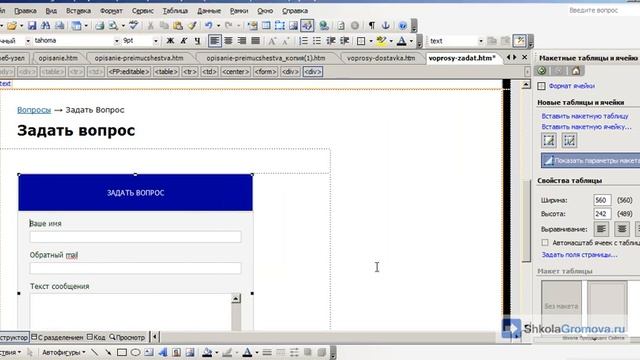Viewport: 640px width, 360px height.
Task: Open the Вставка menu
Action: (x=78, y=11)
